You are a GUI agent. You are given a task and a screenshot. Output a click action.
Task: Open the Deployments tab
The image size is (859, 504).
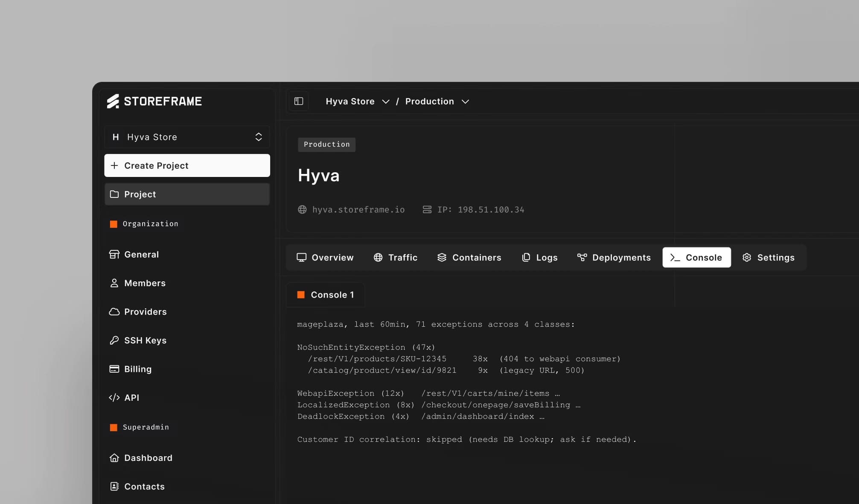click(x=614, y=258)
